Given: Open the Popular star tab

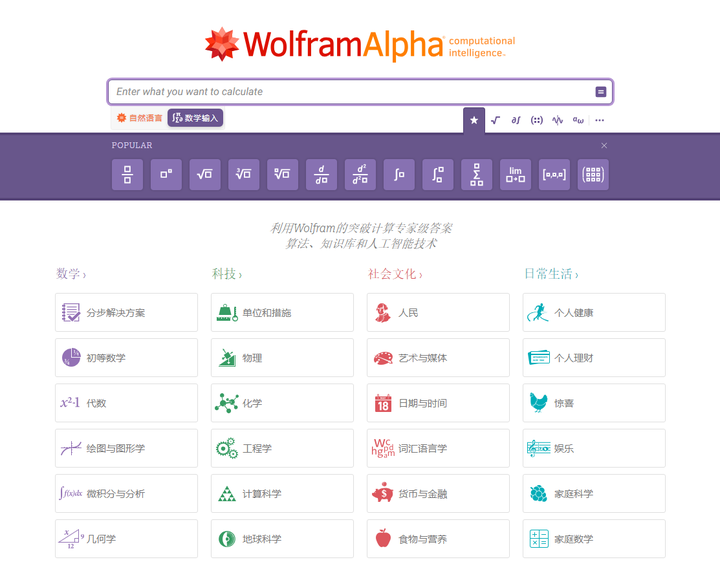Looking at the screenshot, I should pos(474,120).
